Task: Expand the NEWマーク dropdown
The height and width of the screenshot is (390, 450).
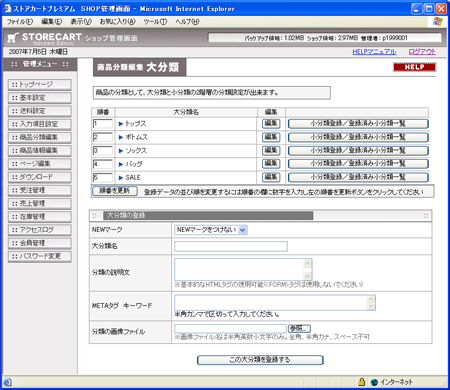Action: pos(211,230)
